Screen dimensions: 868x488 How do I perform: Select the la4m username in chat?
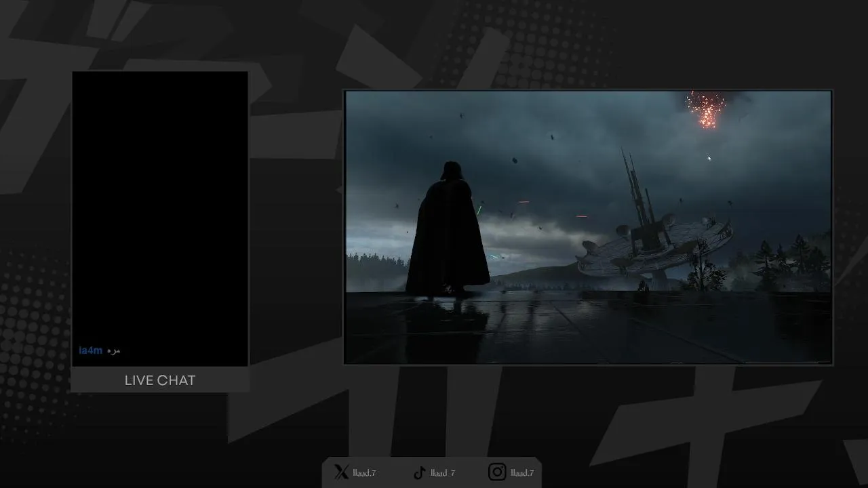[x=90, y=350]
